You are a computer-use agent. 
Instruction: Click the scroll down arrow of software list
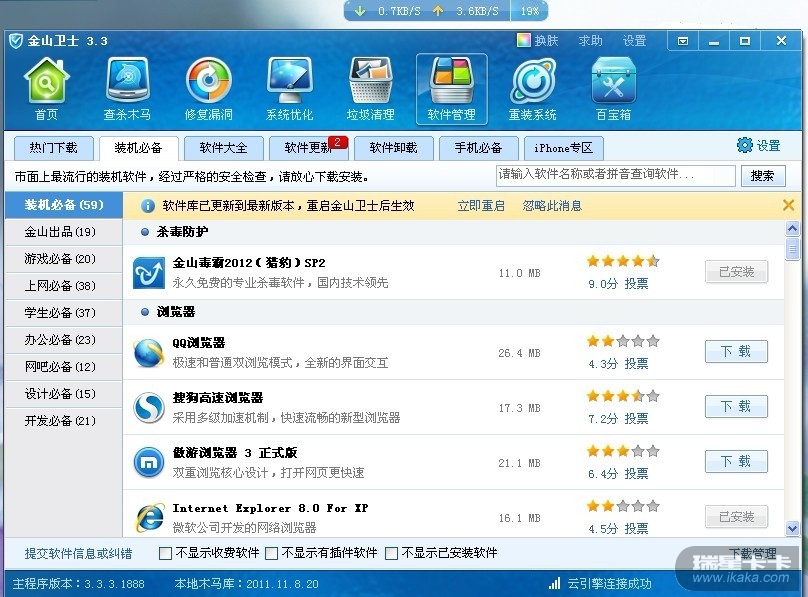click(x=792, y=528)
